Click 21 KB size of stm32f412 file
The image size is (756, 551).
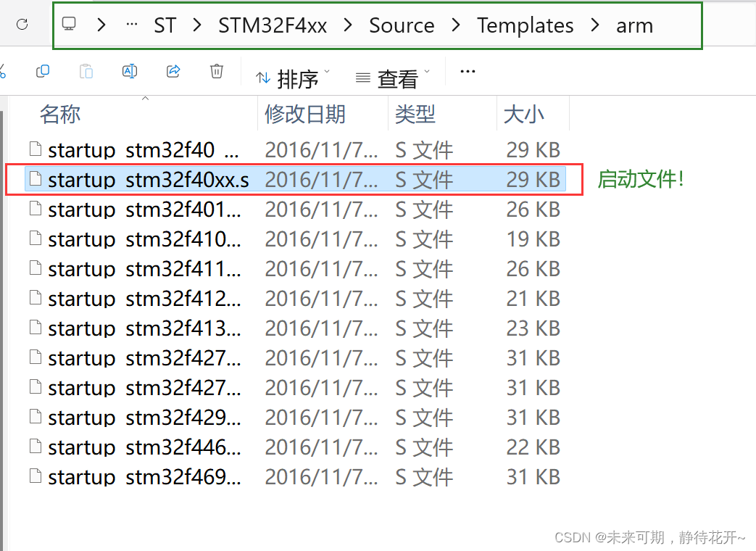(x=533, y=299)
